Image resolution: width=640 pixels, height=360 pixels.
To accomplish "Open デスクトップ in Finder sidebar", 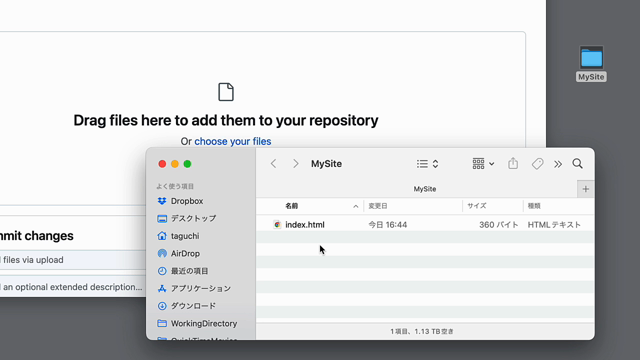I will (x=187, y=218).
